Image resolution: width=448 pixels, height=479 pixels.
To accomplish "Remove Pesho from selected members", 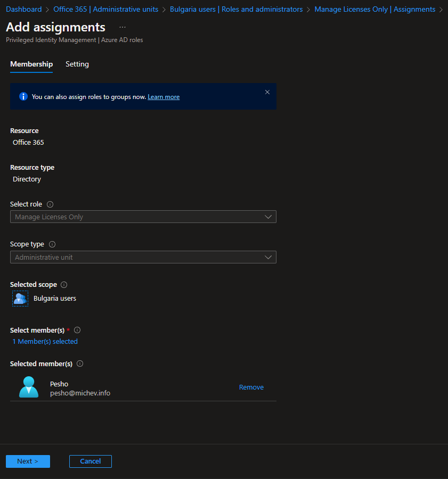I will 251,387.
